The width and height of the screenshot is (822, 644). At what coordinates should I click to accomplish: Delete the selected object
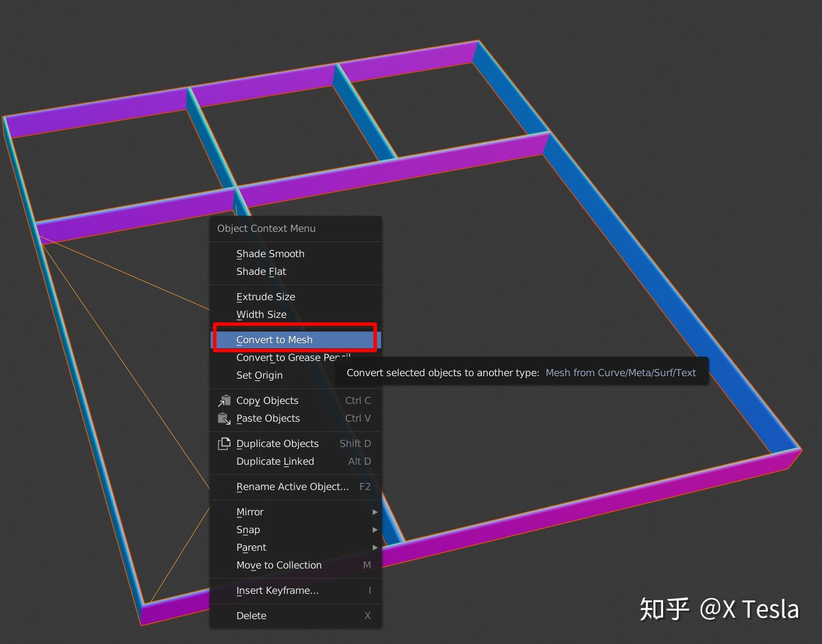(x=251, y=616)
